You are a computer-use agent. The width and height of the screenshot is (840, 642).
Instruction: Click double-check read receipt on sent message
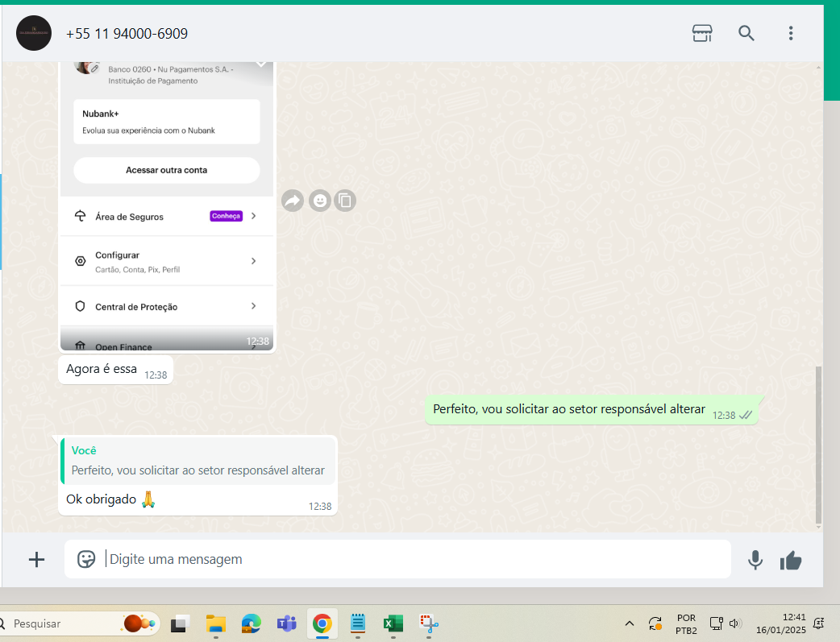tap(746, 415)
